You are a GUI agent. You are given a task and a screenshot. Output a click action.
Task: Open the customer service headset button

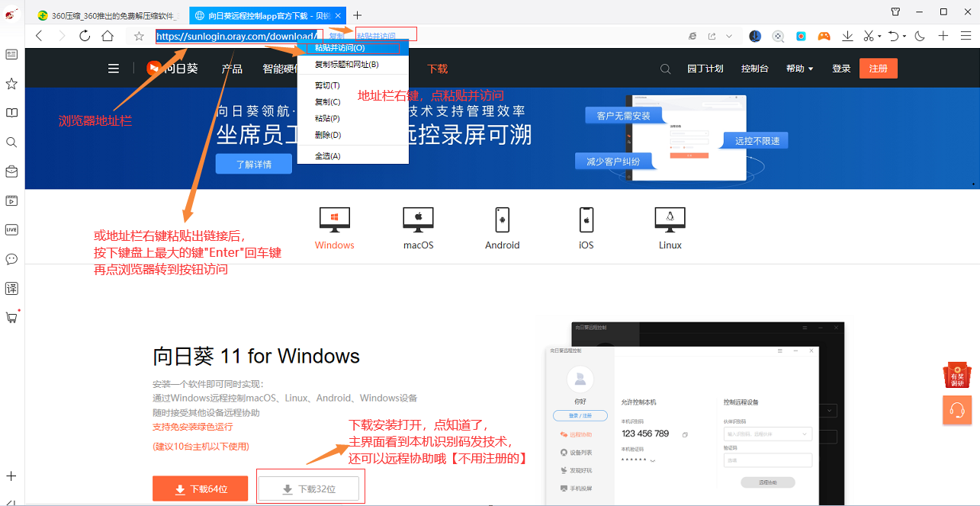pyautogui.click(x=957, y=411)
